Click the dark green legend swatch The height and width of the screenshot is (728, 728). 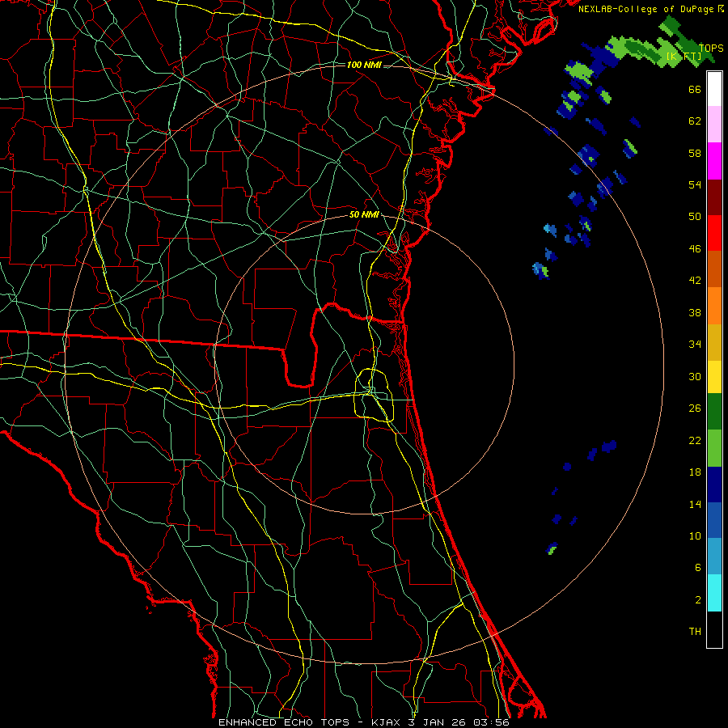(714, 412)
